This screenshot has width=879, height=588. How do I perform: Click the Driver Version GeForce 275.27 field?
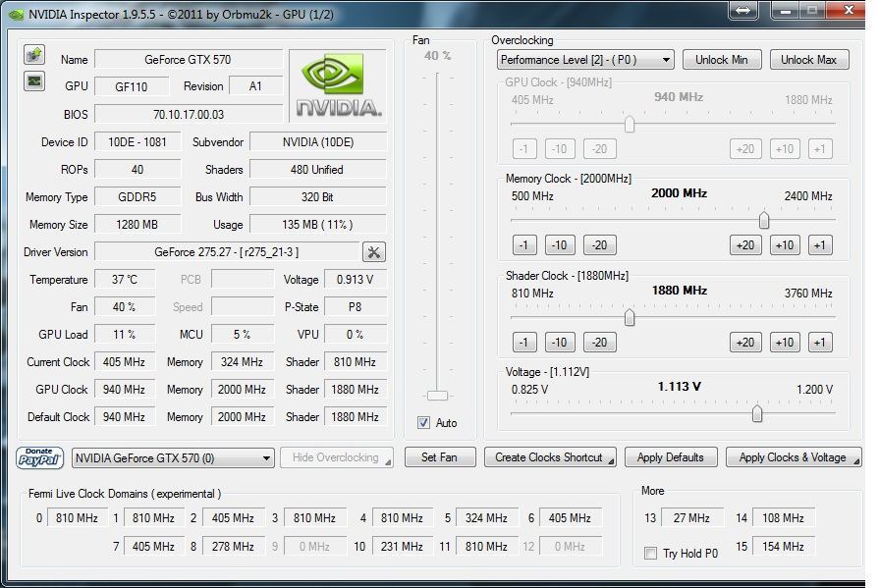[227, 252]
